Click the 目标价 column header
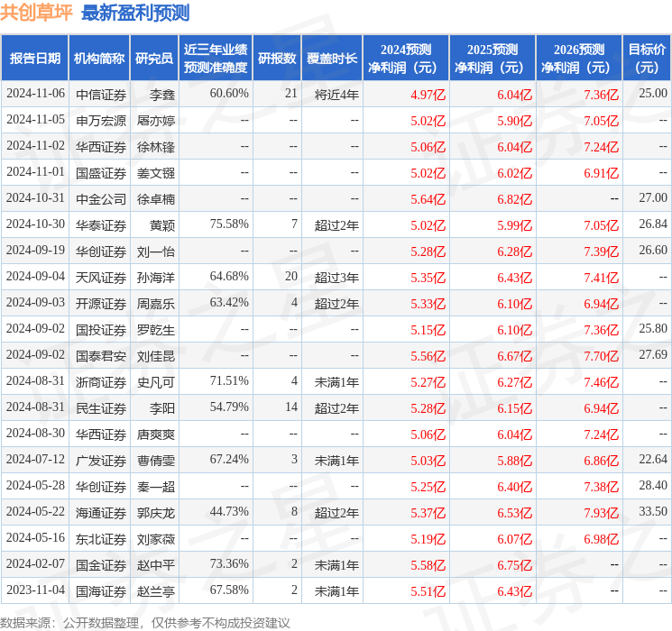672x631 pixels. (647, 59)
